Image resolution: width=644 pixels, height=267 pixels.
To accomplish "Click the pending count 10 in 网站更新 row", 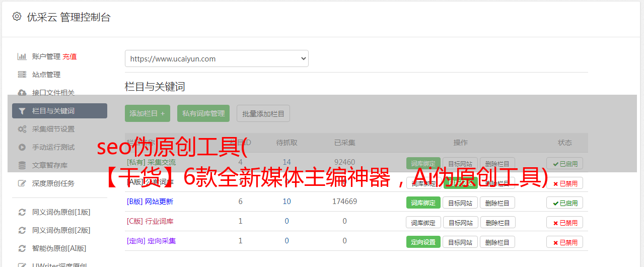I will point(287,202).
